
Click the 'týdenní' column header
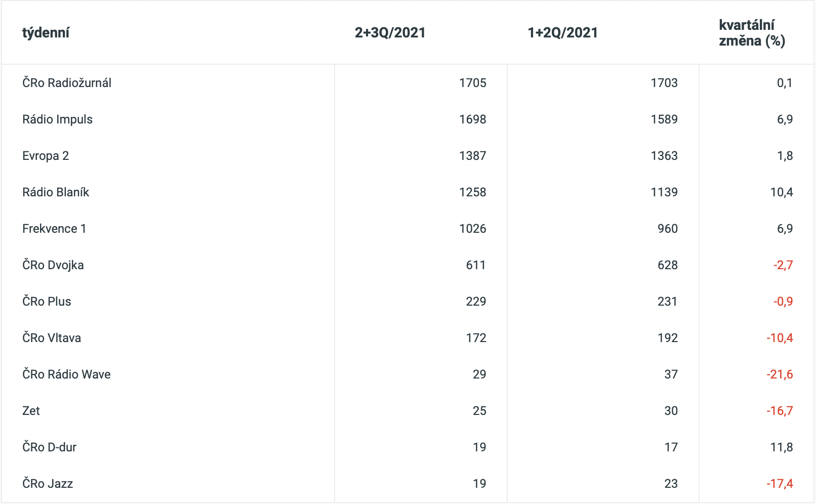pos(46,33)
